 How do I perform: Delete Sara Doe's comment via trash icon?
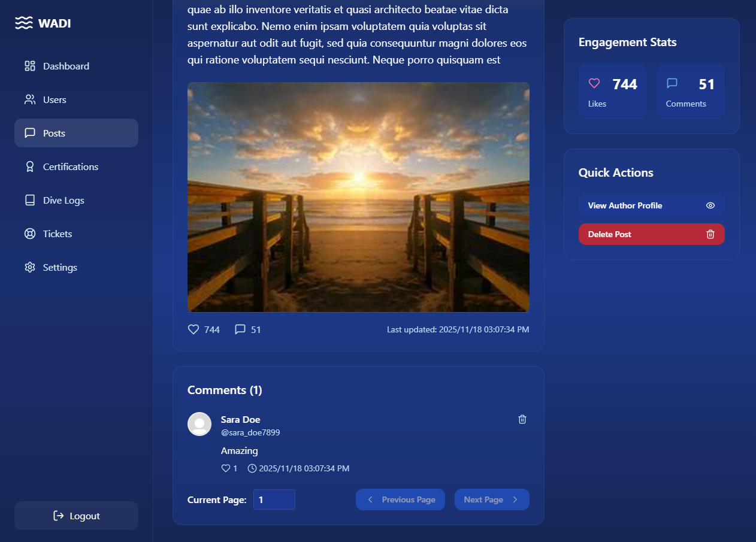click(x=522, y=419)
